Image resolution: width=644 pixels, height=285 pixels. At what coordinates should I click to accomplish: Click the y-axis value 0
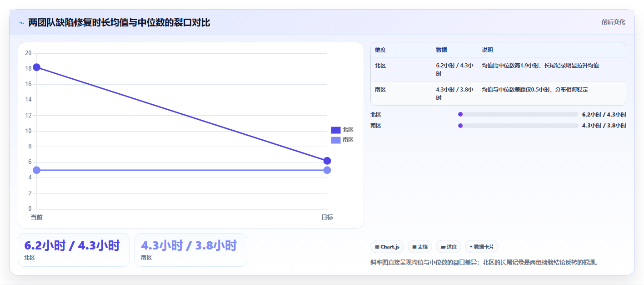(30, 209)
